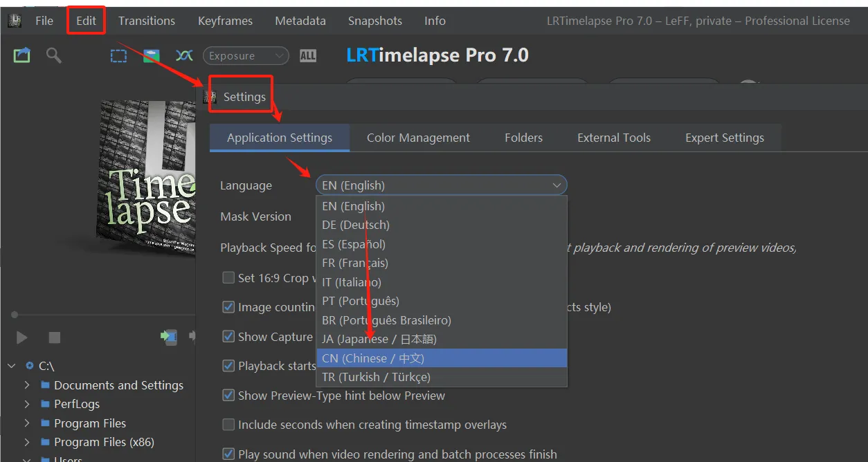Viewport: 868px width, 462px height.
Task: Click the refresh icon next to C:\
Action: coord(30,366)
